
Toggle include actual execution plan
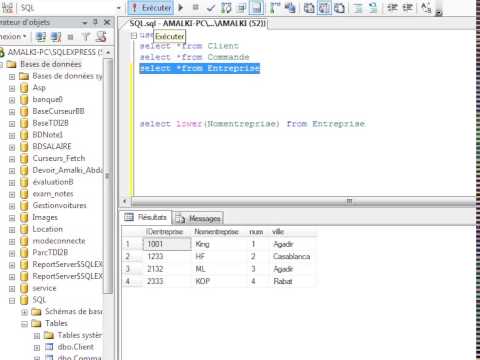pos(275,8)
